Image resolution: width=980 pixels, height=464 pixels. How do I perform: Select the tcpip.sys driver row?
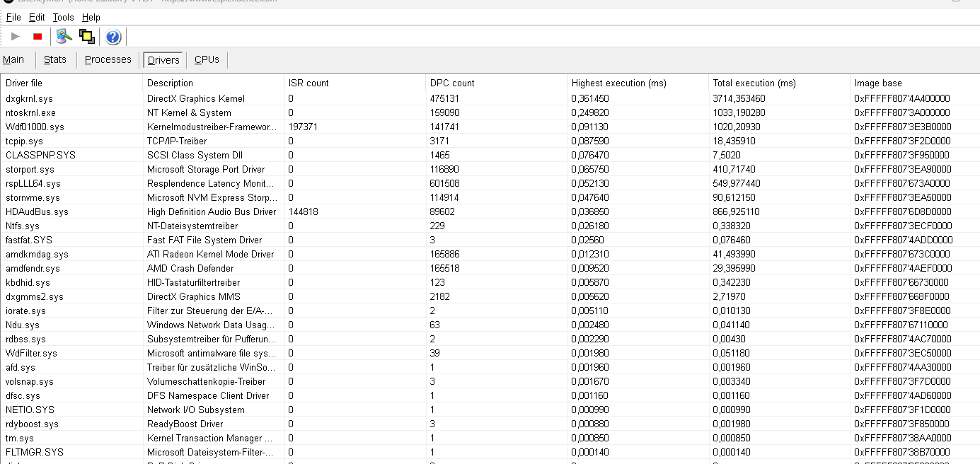pyautogui.click(x=490, y=141)
